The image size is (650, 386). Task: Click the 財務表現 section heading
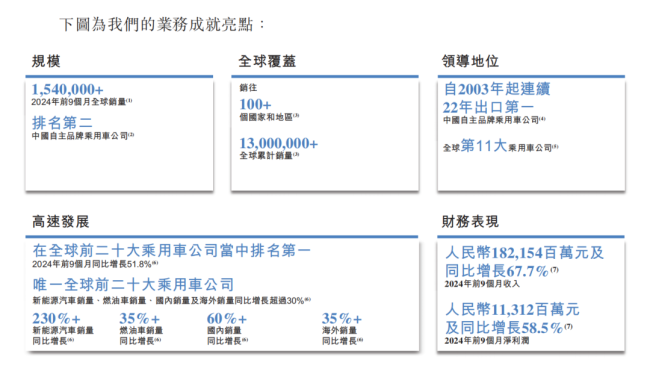coord(470,221)
